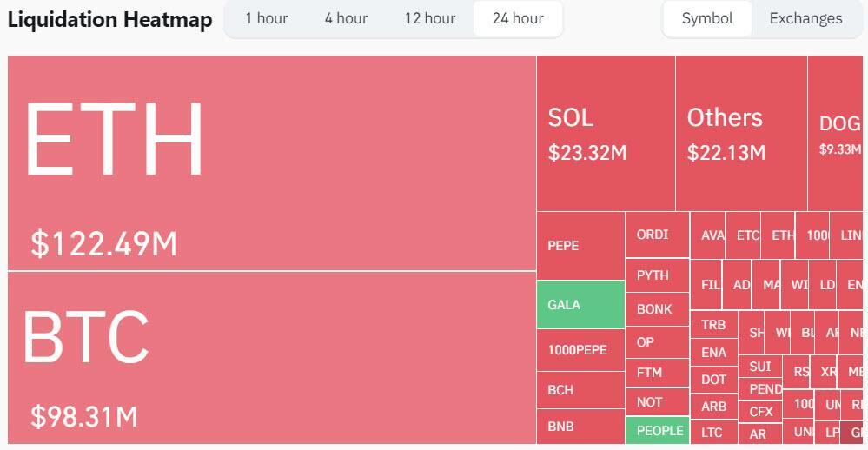
Task: Select the 1 hour timeframe
Action: click(266, 18)
